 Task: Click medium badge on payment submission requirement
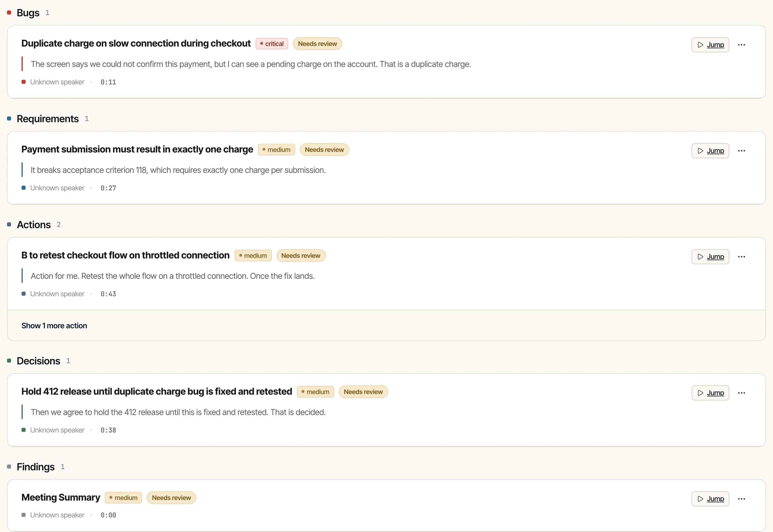(276, 150)
